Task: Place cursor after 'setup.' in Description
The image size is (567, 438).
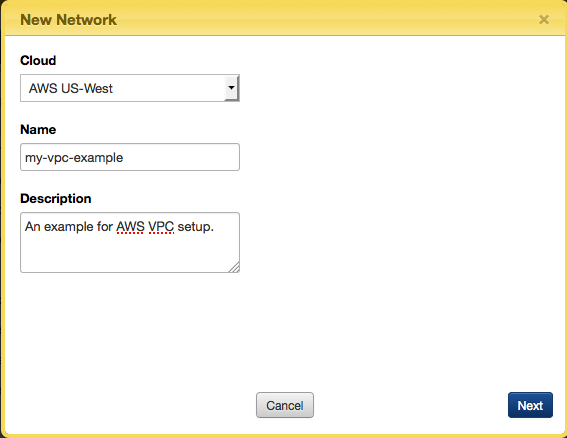Action: [215, 227]
